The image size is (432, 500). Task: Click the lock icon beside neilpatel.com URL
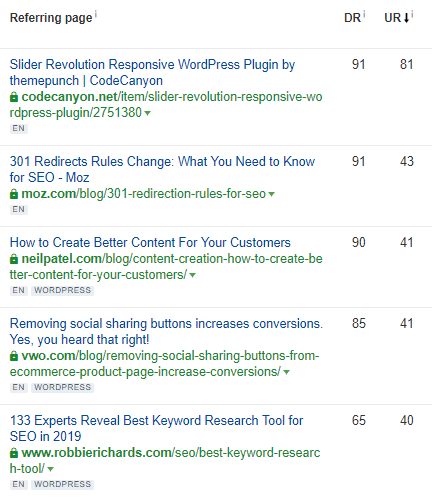[x=14, y=259]
